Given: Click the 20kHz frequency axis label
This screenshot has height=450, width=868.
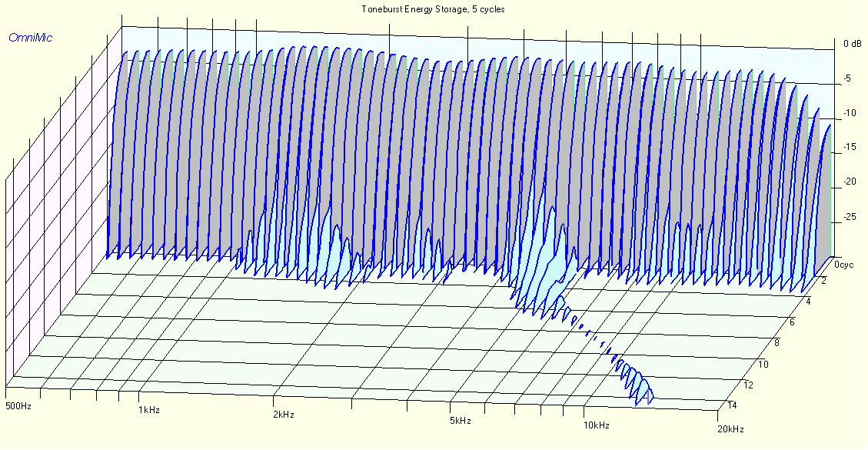Looking at the screenshot, I should click(x=730, y=429).
